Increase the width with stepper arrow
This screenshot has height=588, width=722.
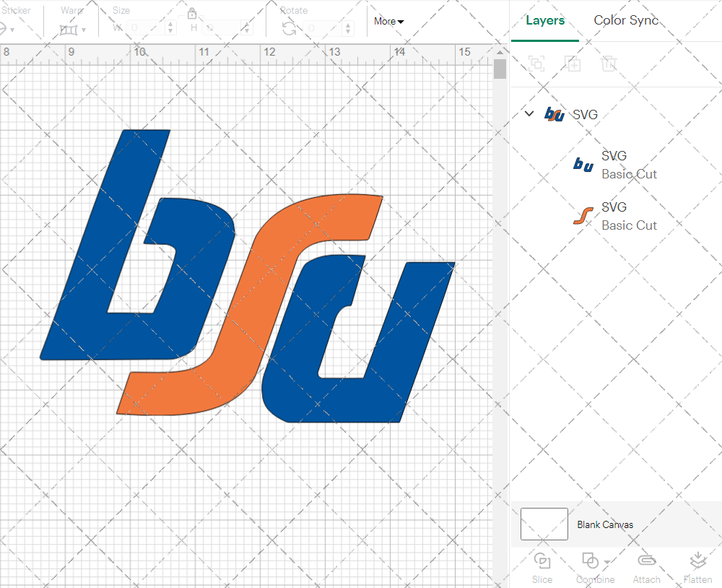(171, 22)
